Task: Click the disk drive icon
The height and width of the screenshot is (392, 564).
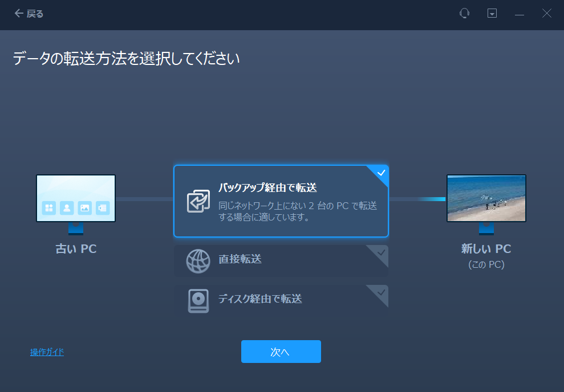Action: (198, 300)
